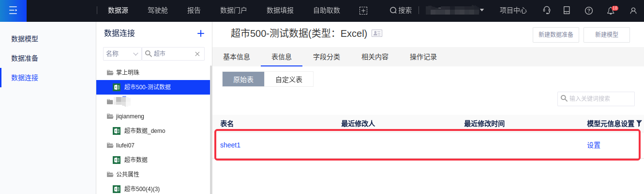Open the 字段分类 tab
The image size is (644, 194).
[x=327, y=57]
